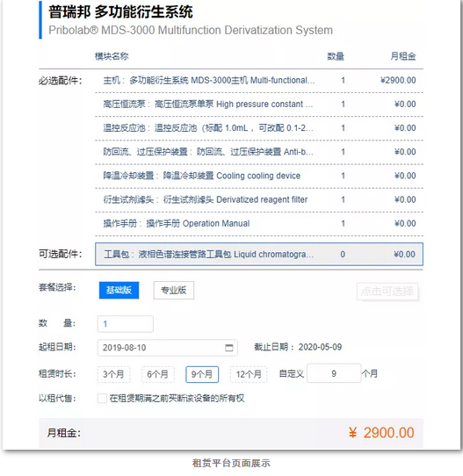Click the custom months 自定义 input field

[x=334, y=373]
